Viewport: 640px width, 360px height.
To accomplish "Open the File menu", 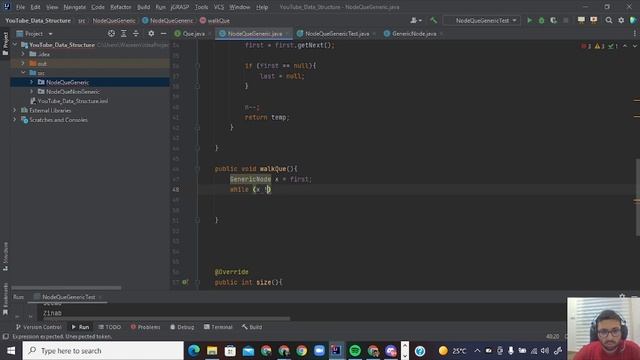I will coord(20,7).
